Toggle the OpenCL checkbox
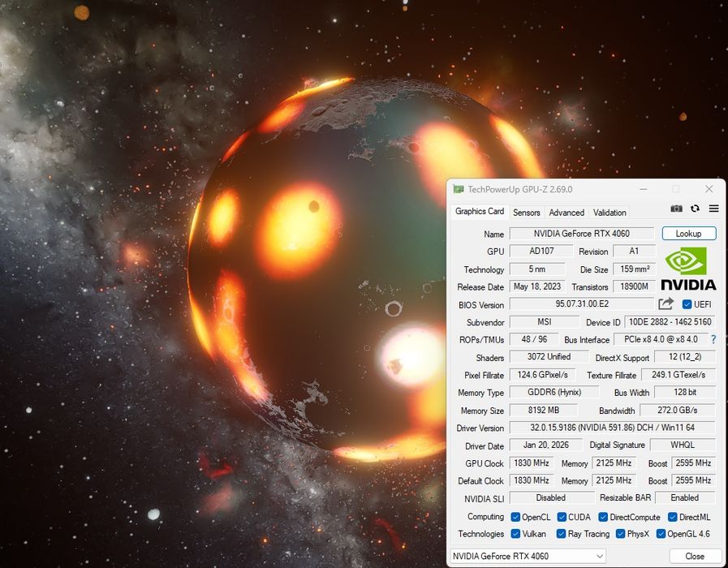 point(515,517)
